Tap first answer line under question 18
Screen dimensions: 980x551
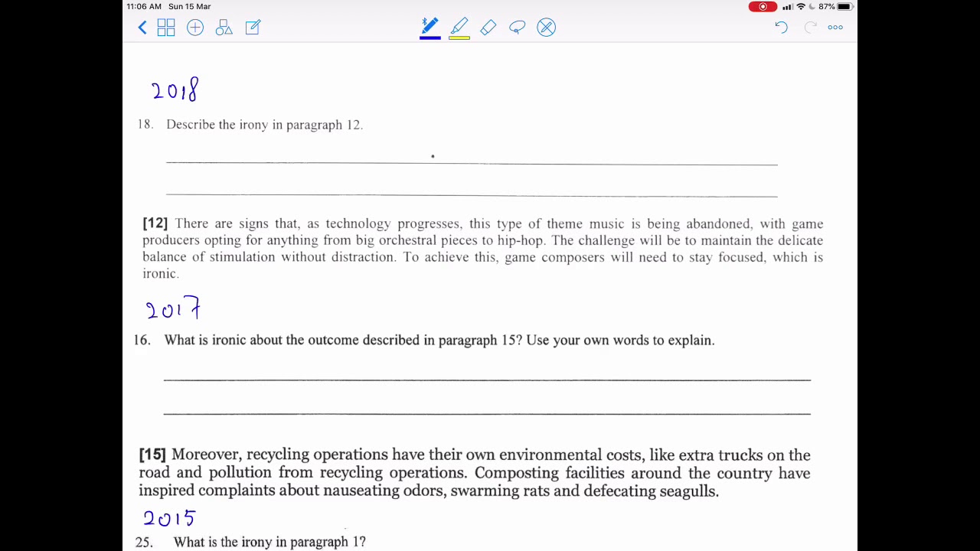click(472, 163)
